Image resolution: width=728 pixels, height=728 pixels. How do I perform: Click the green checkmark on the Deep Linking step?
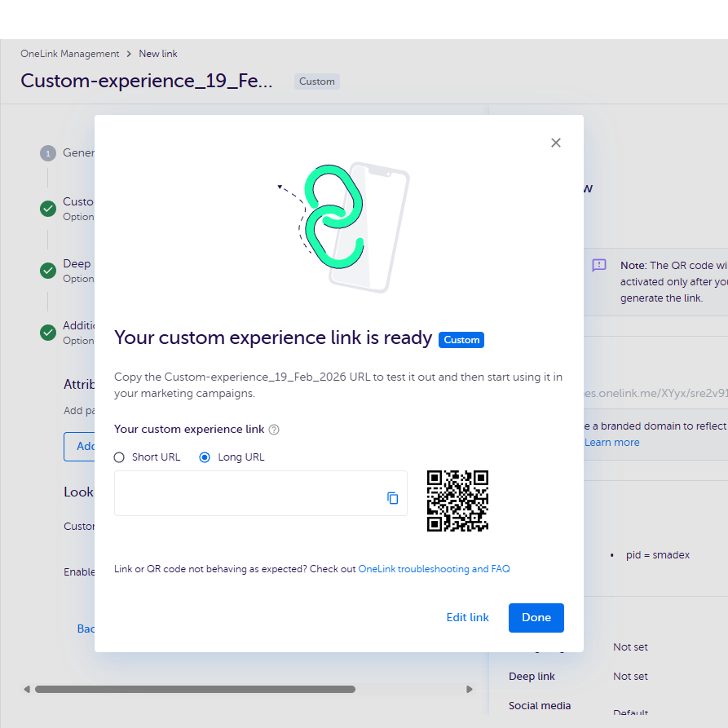(x=47, y=271)
